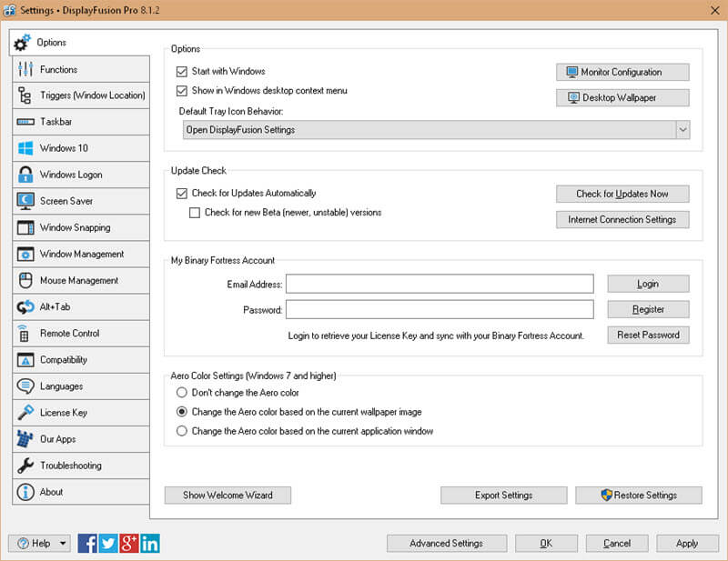Click the Reset Password button
This screenshot has height=561, width=728.
tap(648, 335)
